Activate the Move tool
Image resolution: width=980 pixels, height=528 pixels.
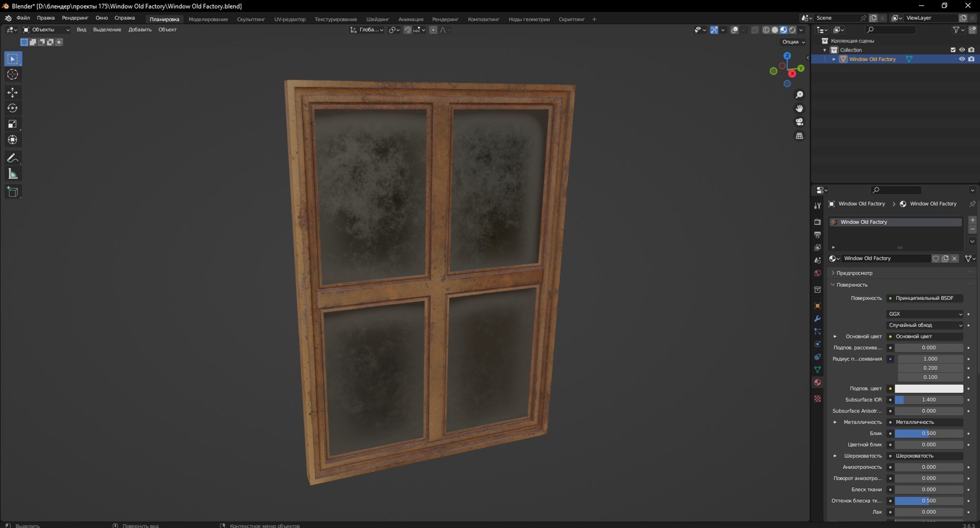tap(13, 92)
